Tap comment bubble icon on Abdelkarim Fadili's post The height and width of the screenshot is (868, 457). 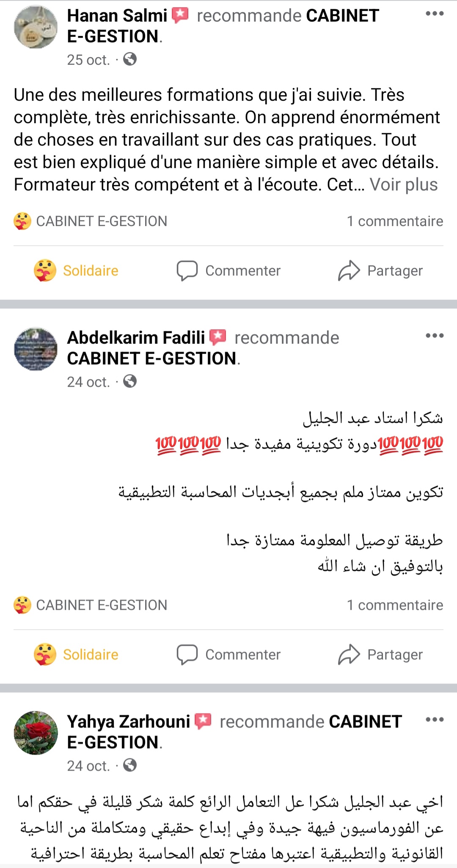tap(187, 654)
